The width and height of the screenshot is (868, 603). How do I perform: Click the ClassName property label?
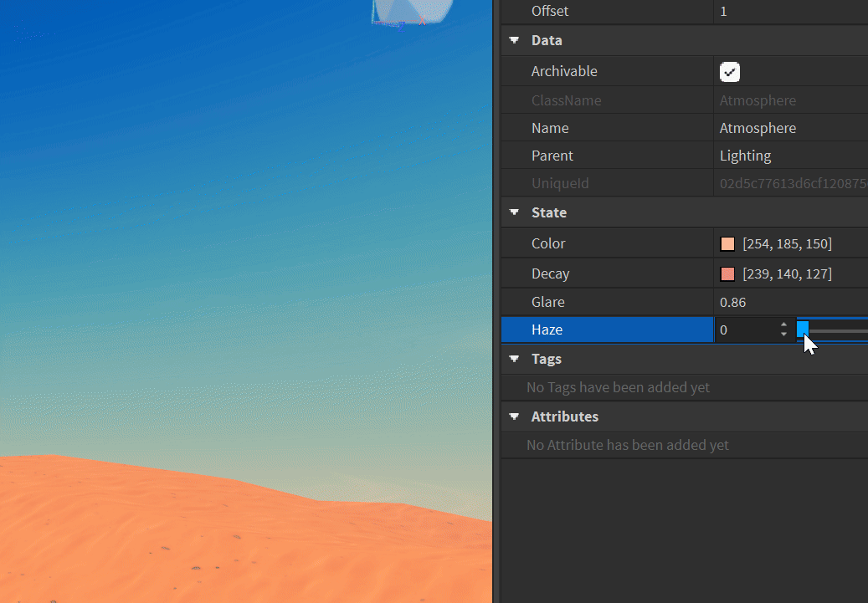[567, 100]
